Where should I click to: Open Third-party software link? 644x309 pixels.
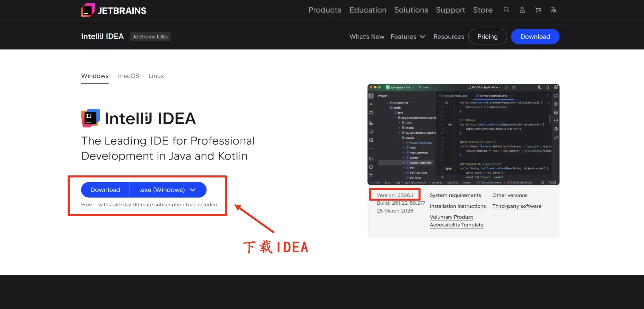pos(517,206)
